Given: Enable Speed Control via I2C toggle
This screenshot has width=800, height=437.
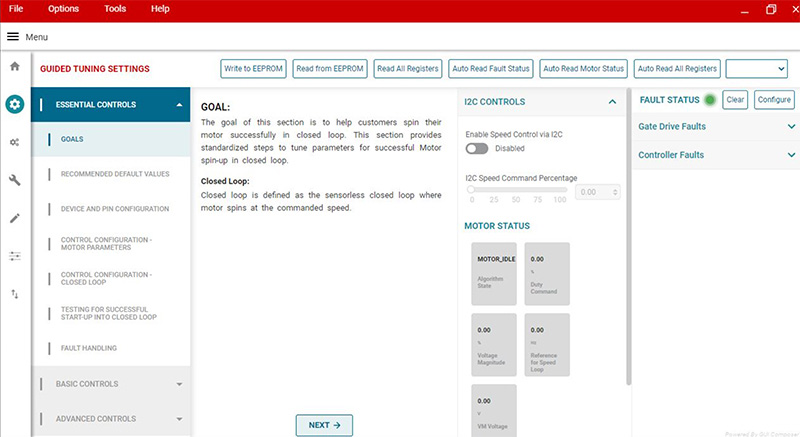Looking at the screenshot, I should [x=477, y=148].
